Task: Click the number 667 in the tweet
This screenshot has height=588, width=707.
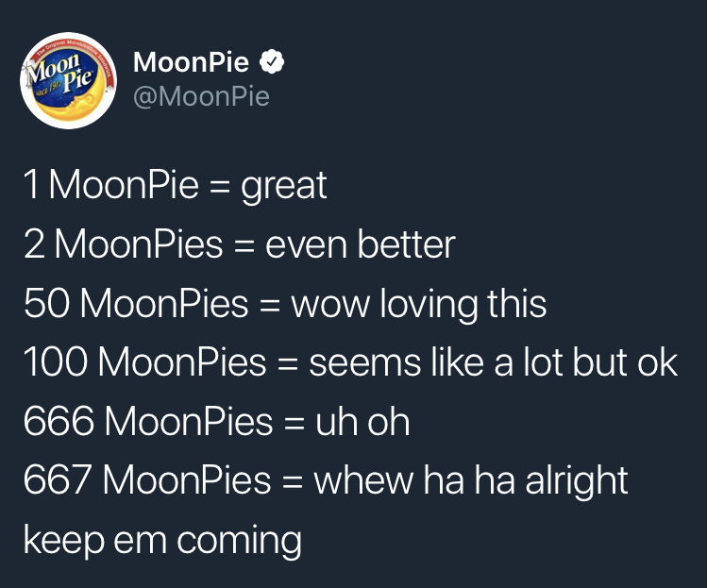Action: click(57, 481)
